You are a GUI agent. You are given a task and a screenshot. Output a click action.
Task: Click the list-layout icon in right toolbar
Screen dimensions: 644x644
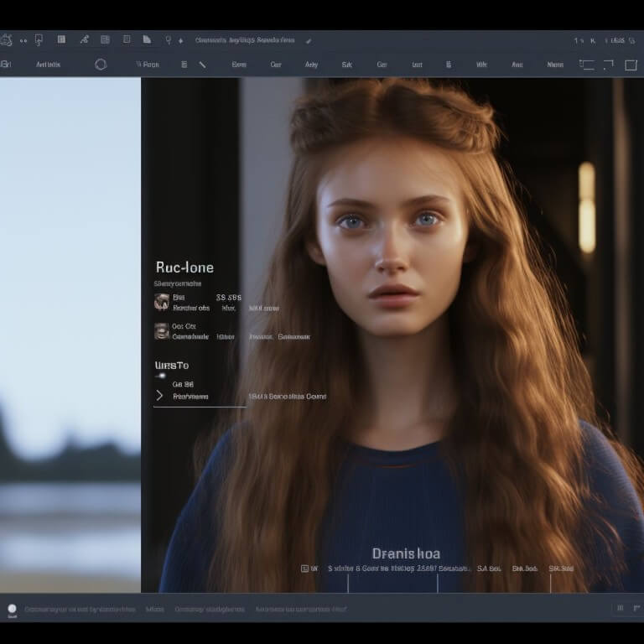click(x=587, y=65)
